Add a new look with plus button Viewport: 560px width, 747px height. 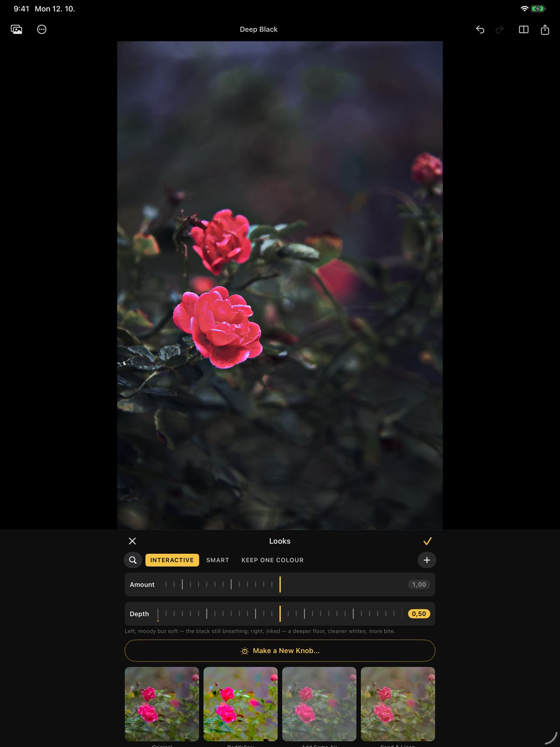point(427,560)
